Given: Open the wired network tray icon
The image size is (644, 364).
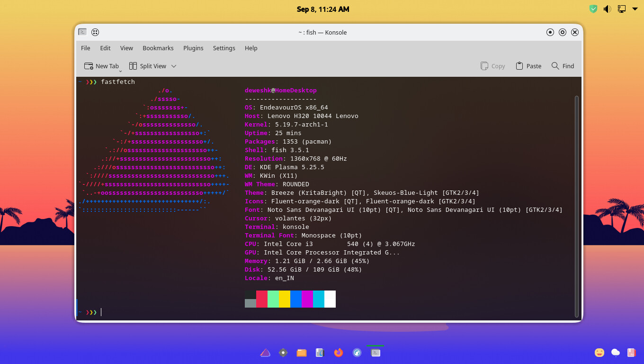Looking at the screenshot, I should click(621, 9).
